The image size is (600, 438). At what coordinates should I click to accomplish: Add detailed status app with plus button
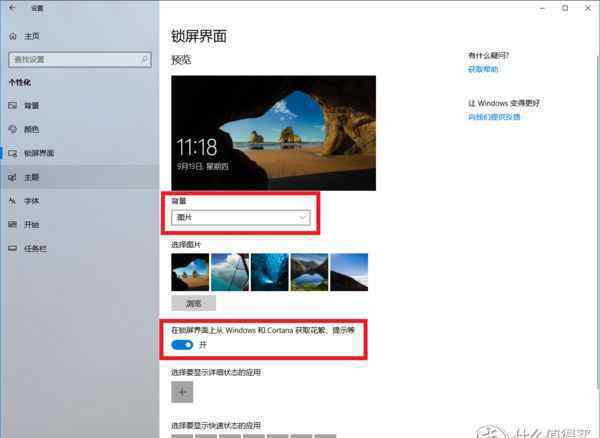(182, 392)
